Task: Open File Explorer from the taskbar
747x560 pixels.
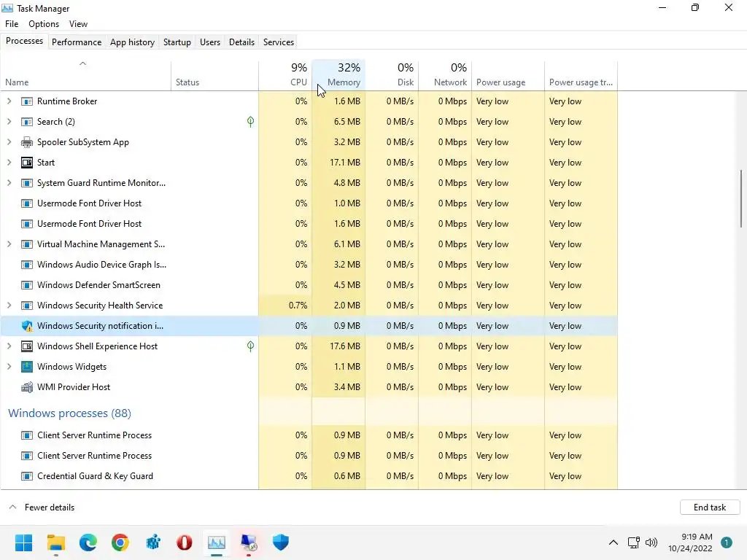Action: [55, 542]
